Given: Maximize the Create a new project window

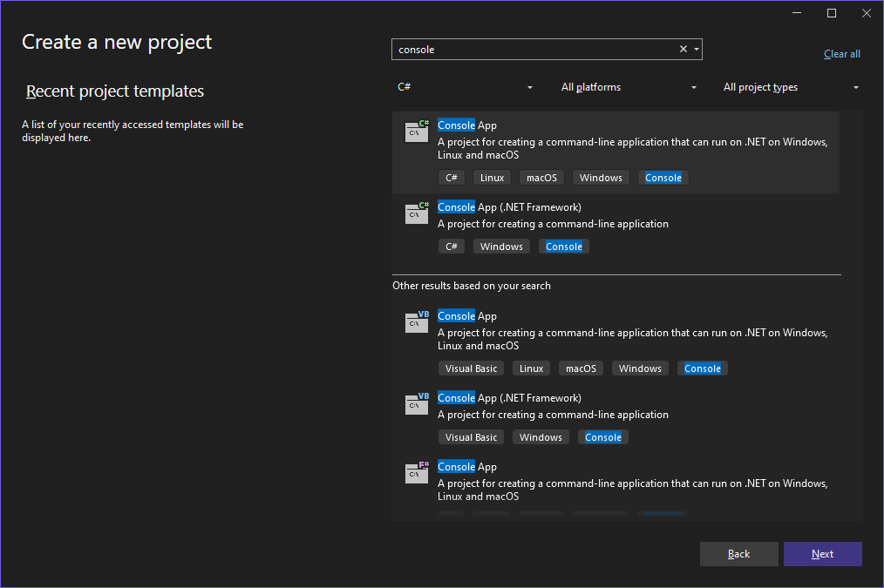Looking at the screenshot, I should click(x=832, y=13).
